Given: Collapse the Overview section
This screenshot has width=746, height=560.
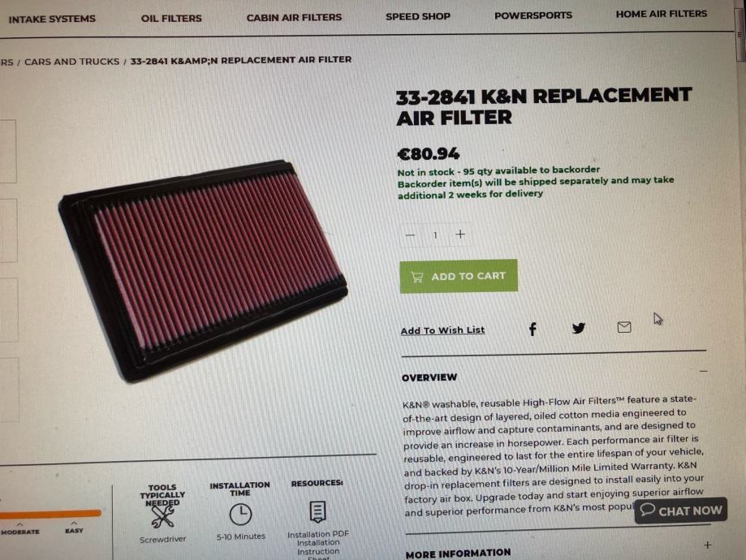Looking at the screenshot, I should click(704, 371).
